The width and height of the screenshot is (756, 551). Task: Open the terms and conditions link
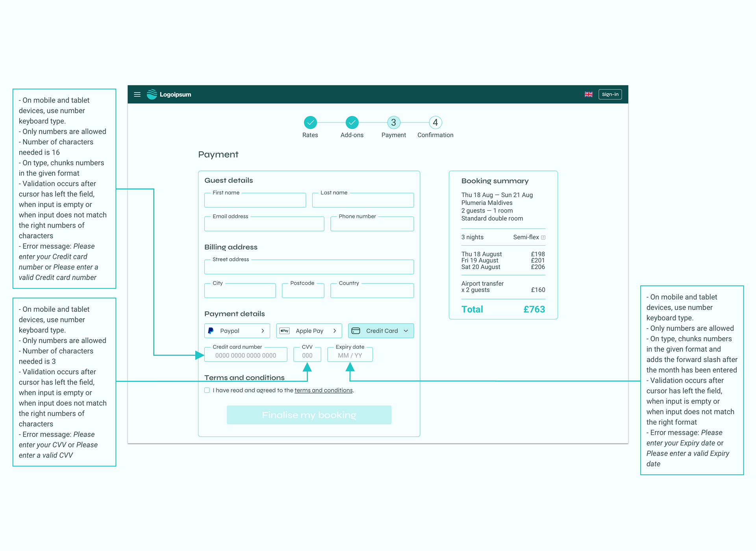pyautogui.click(x=324, y=390)
